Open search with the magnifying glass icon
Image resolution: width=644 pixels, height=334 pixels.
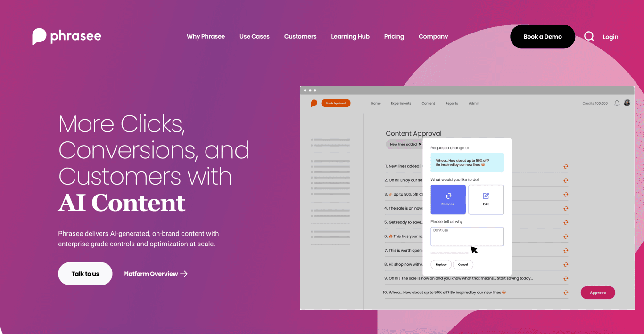(x=589, y=36)
